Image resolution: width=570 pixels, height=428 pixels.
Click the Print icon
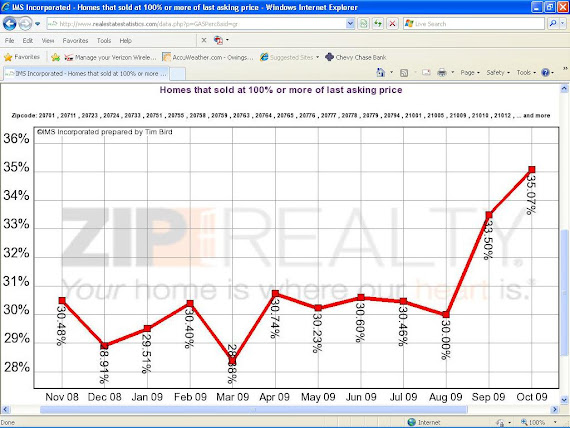point(442,73)
